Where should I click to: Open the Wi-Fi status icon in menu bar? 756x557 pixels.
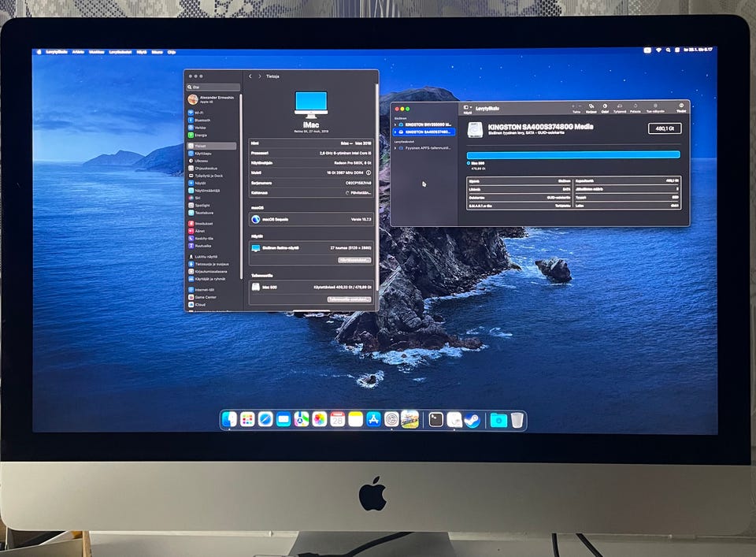point(658,50)
